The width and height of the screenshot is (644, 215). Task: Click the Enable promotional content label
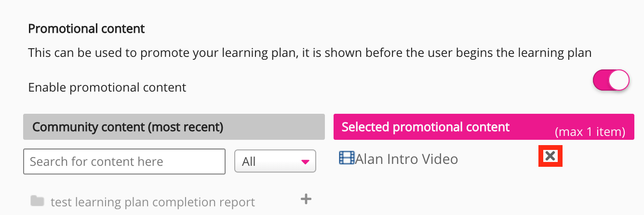(x=107, y=87)
